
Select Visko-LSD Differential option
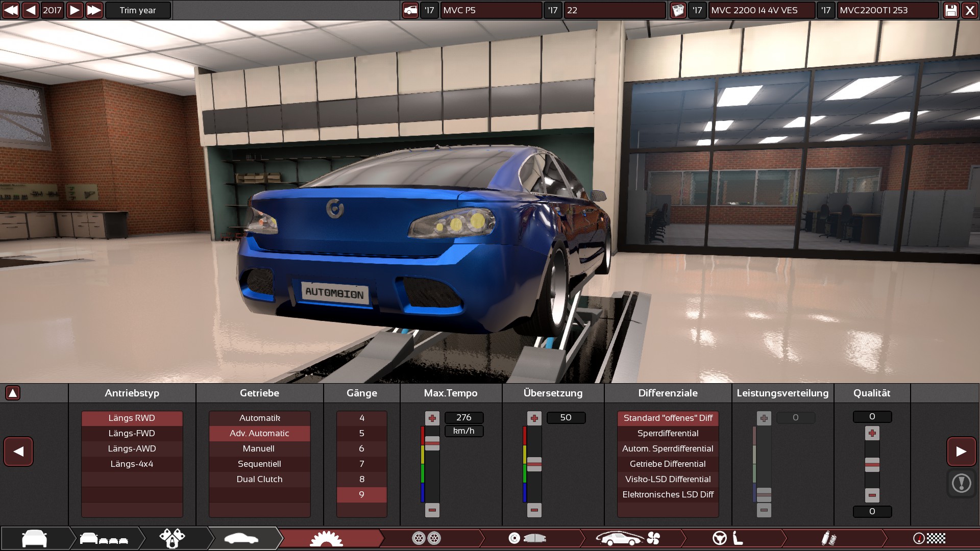(668, 480)
